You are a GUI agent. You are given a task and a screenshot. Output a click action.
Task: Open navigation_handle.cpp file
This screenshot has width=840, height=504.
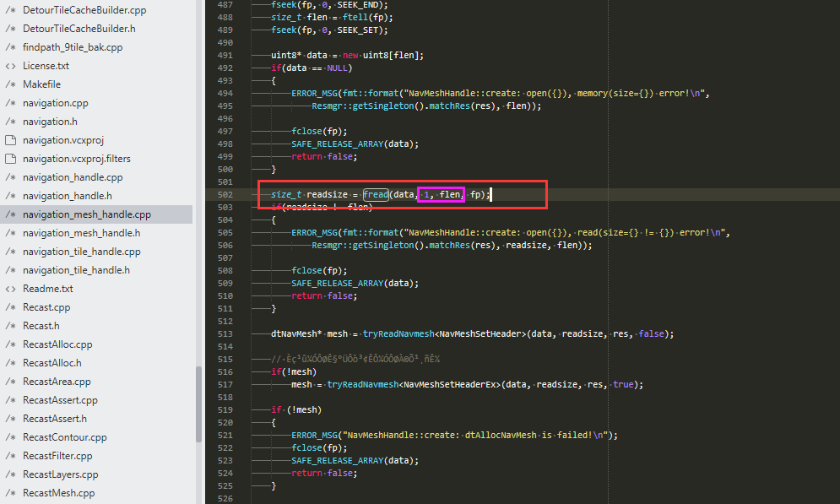click(x=73, y=177)
